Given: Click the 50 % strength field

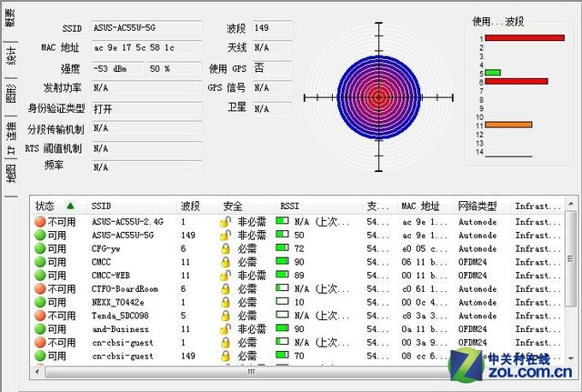Looking at the screenshot, I should tap(175, 69).
